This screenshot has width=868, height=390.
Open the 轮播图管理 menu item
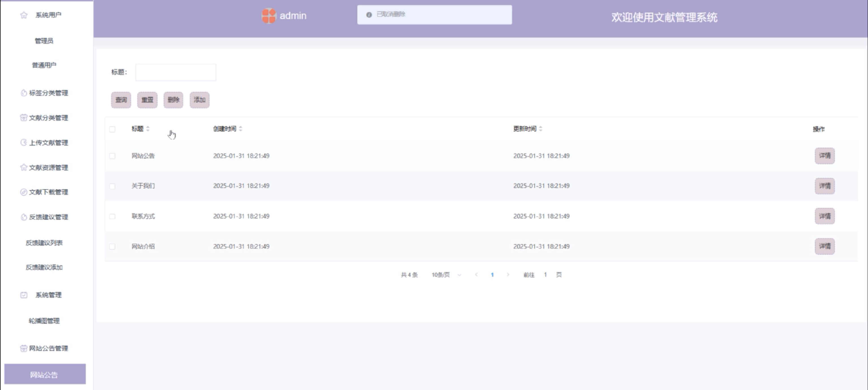pyautogui.click(x=44, y=321)
